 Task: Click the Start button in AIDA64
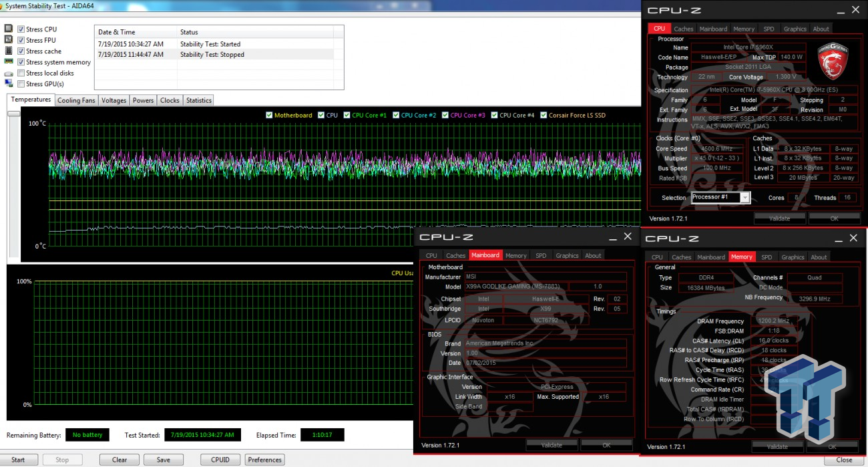pos(18,460)
